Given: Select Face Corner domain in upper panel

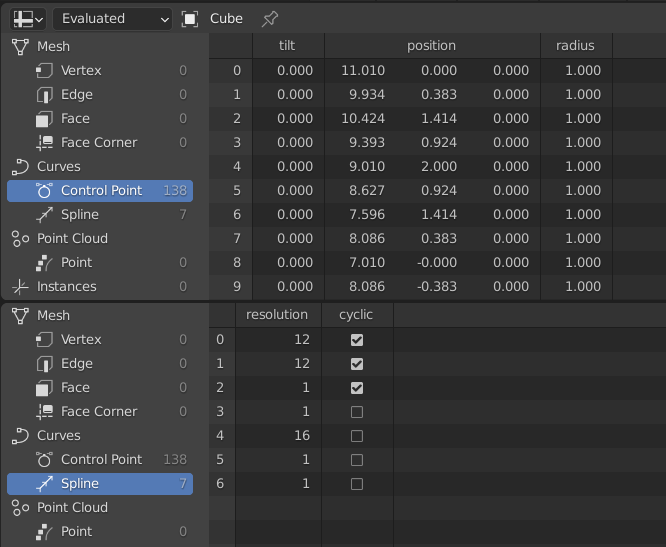Looking at the screenshot, I should point(100,143).
